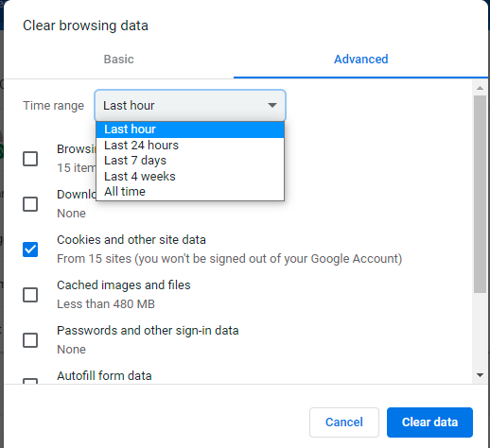Click the Cancel button

coord(344,422)
